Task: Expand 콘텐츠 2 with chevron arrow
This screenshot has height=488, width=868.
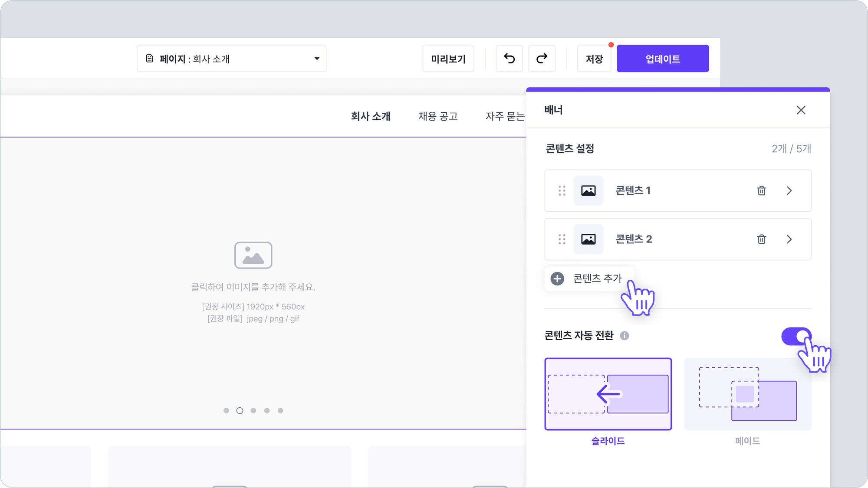Action: (789, 239)
